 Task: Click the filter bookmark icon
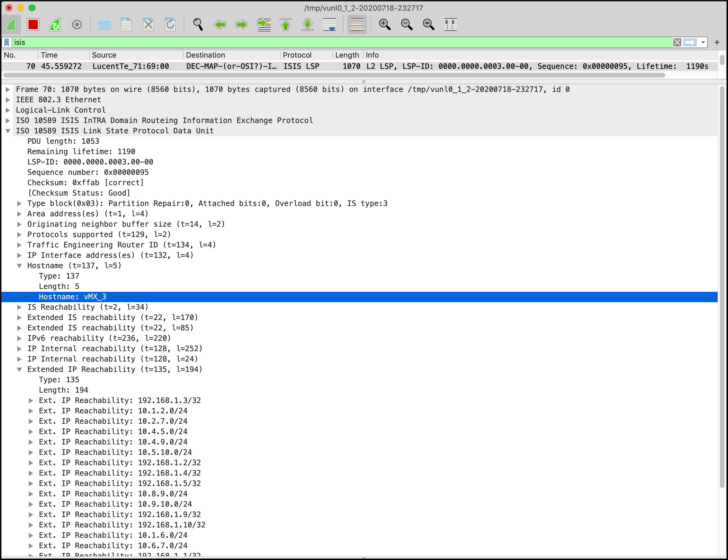click(7, 42)
